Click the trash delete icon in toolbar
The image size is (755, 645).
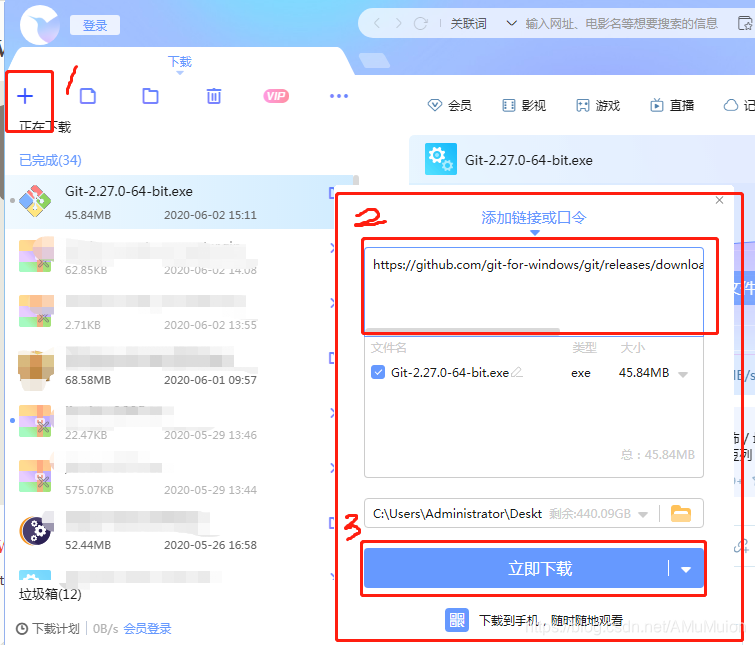(214, 96)
